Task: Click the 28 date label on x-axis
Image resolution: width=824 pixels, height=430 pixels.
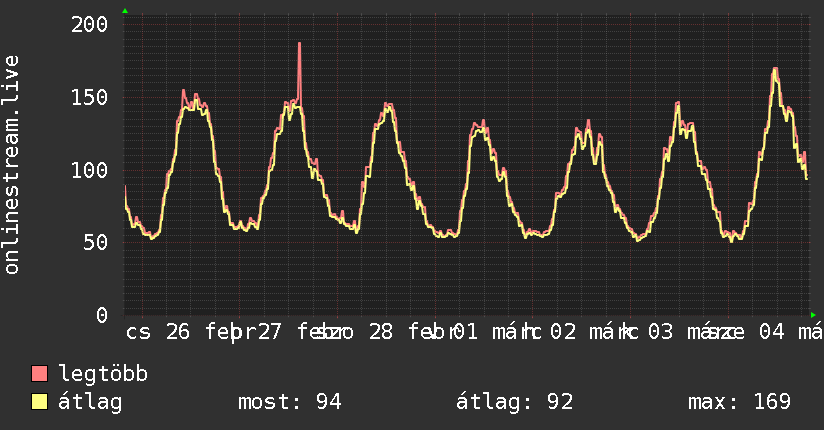Action: (x=380, y=332)
